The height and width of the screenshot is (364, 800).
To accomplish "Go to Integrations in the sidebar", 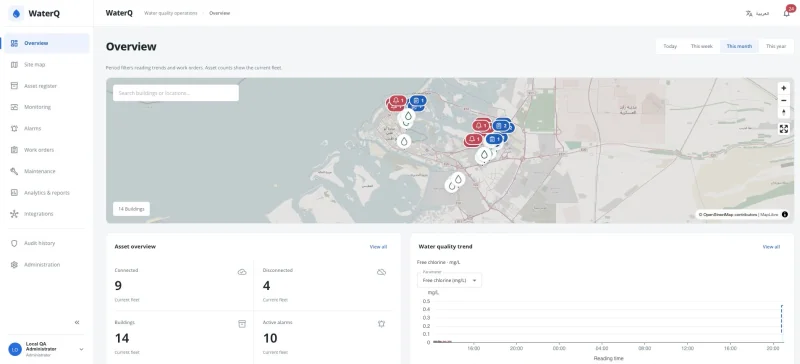I will (x=46, y=214).
